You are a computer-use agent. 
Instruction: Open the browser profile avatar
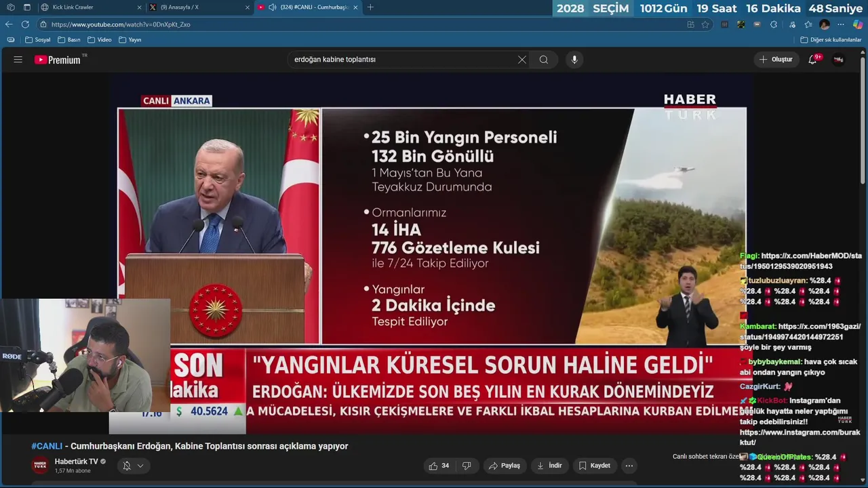click(825, 24)
